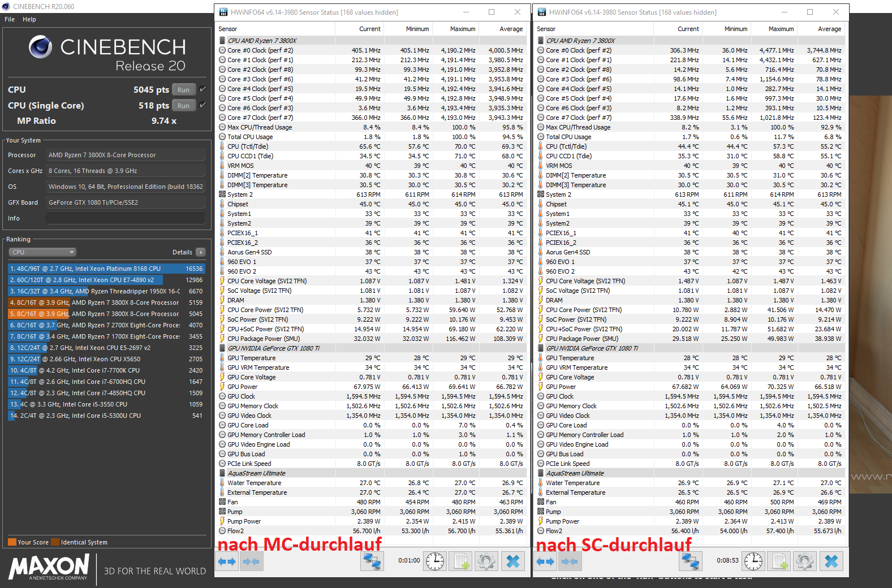Click the Sensor column header in left HWiNFO window

coord(276,29)
